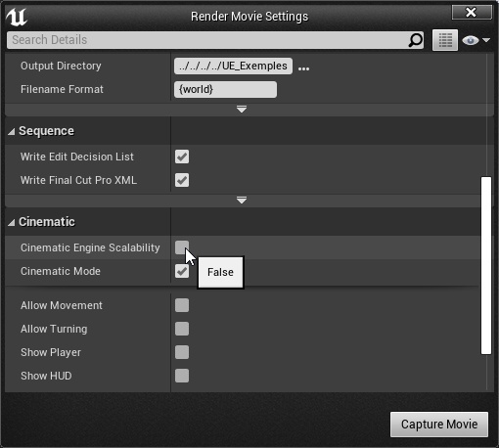The image size is (499, 448).
Task: Expand advanced options below Final Cut Pro XML
Action: click(242, 201)
